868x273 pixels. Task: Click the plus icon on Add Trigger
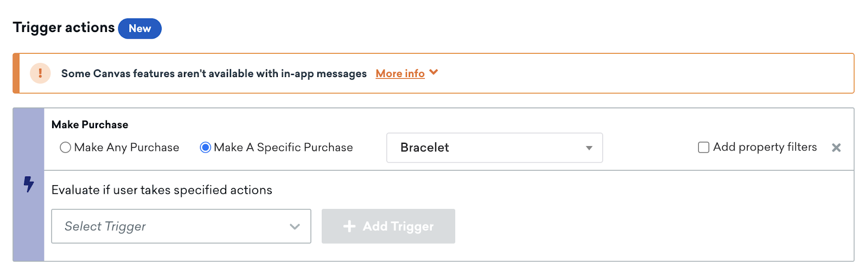point(349,226)
